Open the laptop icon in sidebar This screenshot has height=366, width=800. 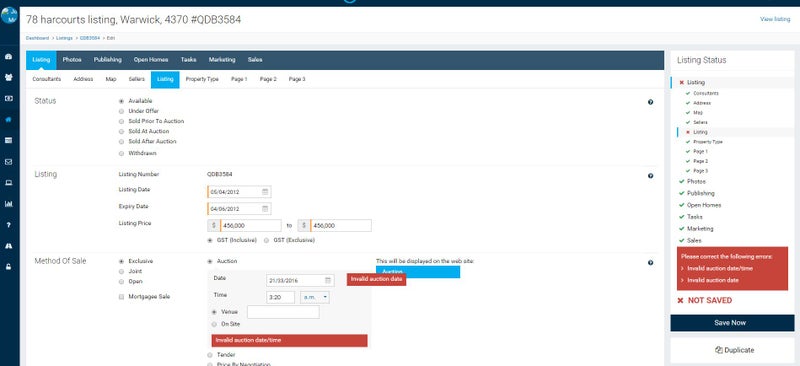tap(9, 183)
